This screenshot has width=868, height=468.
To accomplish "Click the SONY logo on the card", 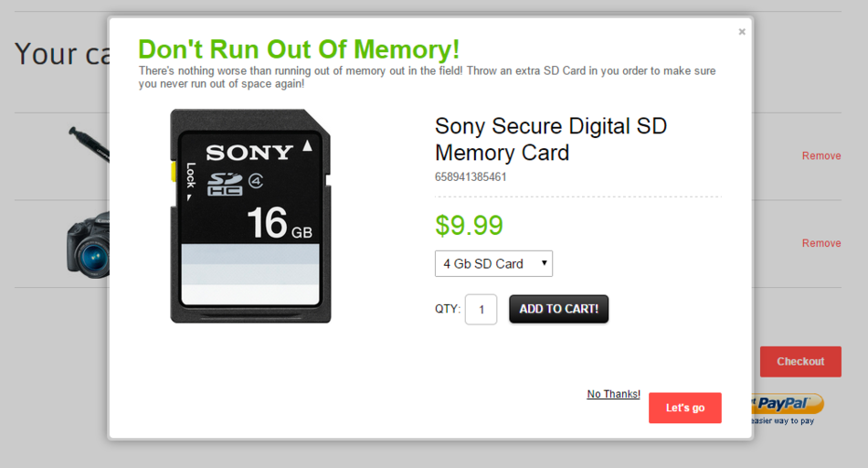I will [249, 152].
